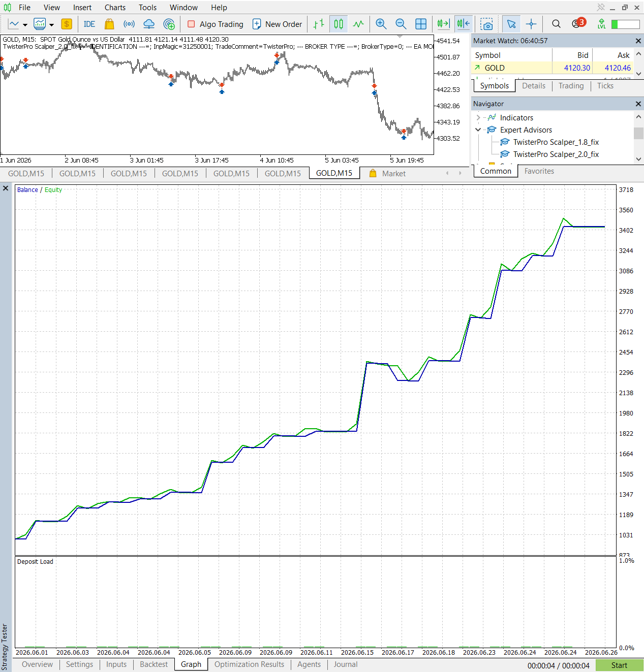Open Strategy Tester Overview tab
Screen dimensions: 644x672
pos(37,664)
